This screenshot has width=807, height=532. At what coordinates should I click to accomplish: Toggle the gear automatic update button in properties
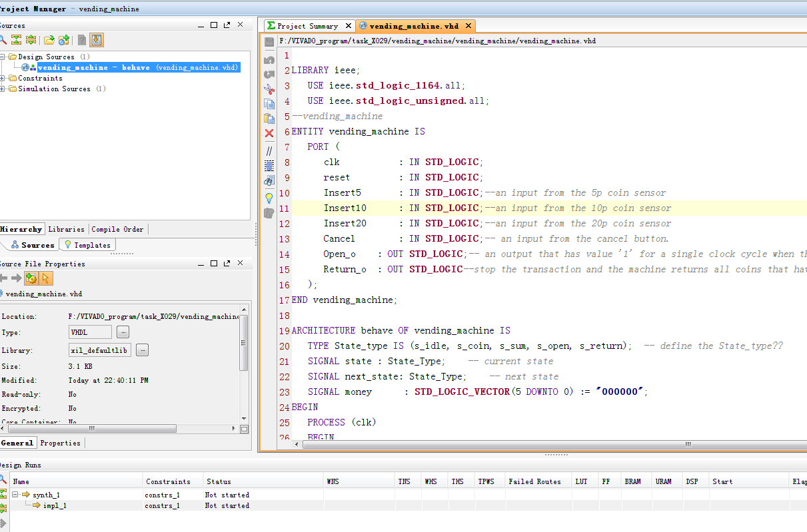point(31,278)
